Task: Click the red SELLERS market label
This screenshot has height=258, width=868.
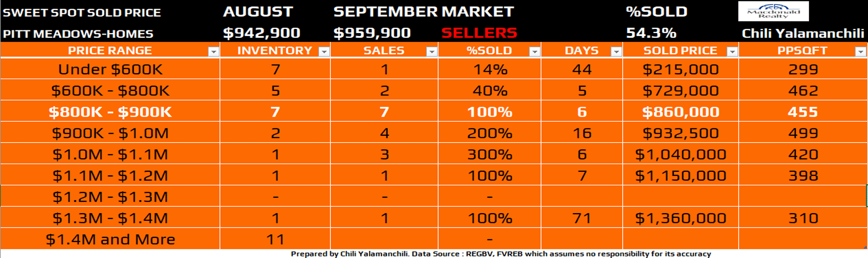Action: (x=479, y=33)
